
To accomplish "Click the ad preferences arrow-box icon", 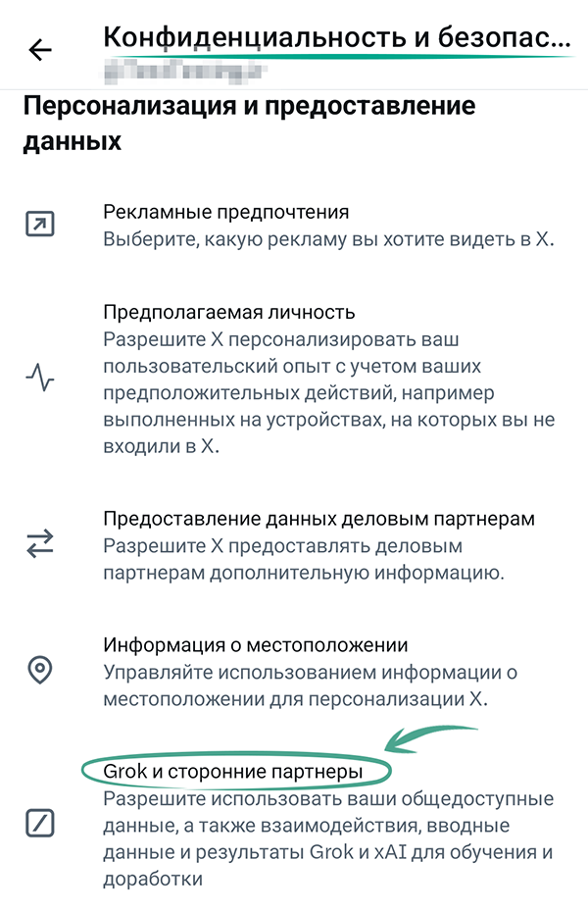I will [40, 225].
